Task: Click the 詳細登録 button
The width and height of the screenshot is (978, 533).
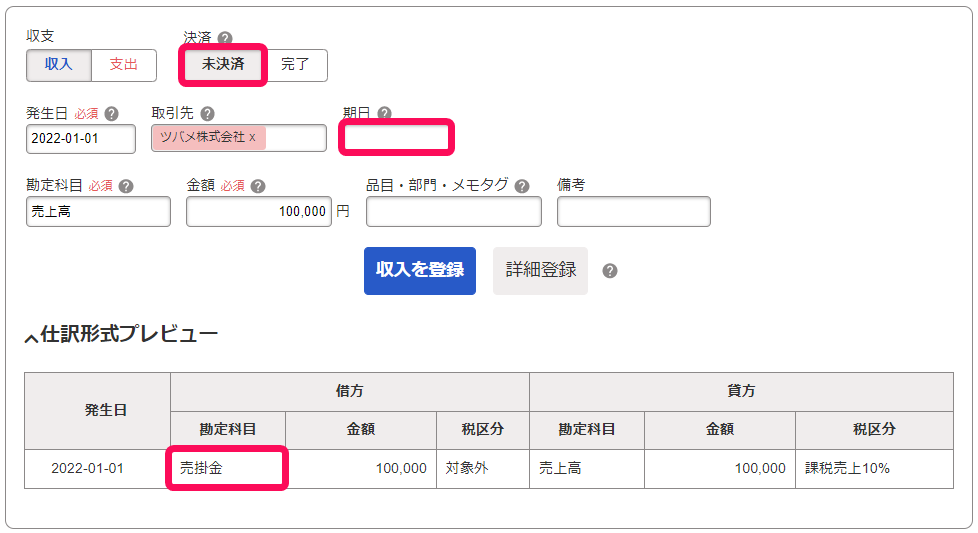Action: [x=541, y=271]
